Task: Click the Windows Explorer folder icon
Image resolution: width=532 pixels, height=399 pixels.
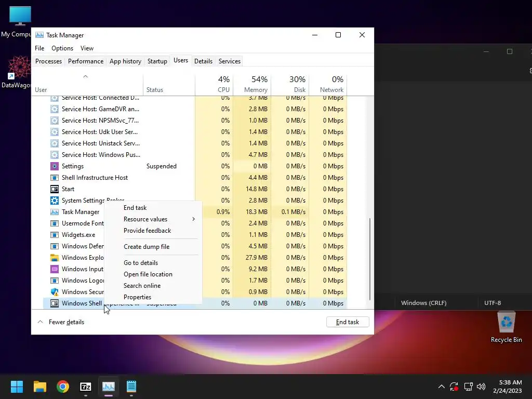Action: (54, 258)
